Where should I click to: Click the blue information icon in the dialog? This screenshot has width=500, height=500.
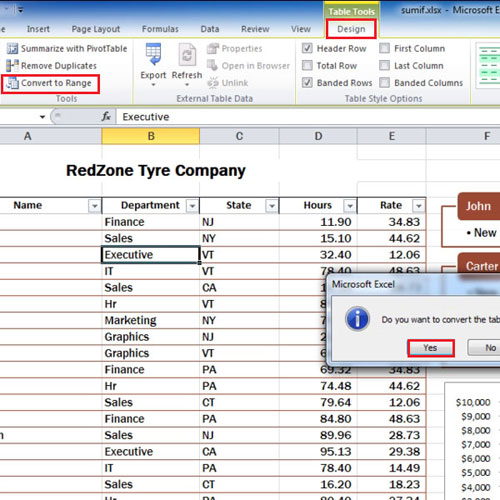(357, 319)
